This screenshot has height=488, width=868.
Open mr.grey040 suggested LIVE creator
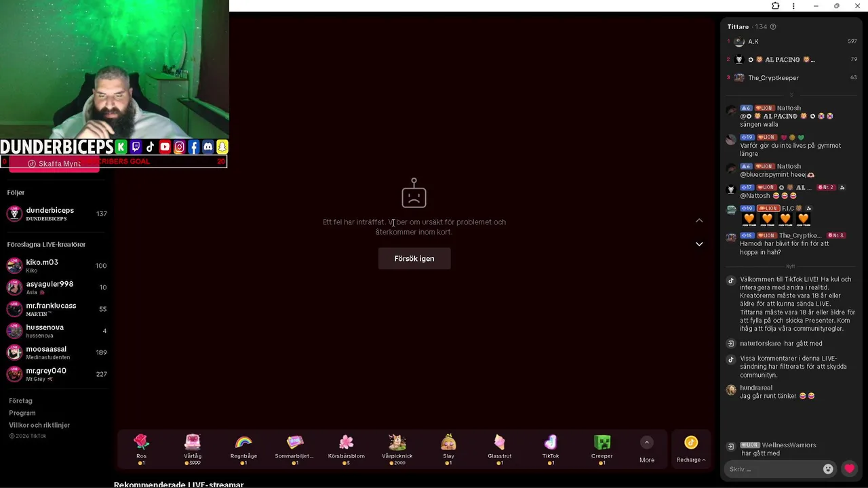point(57,374)
